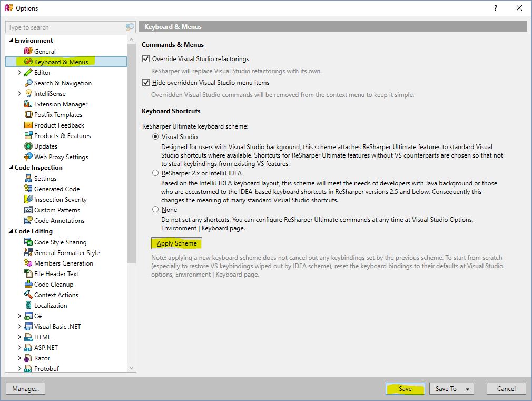Click the Postfix Templates icon
The height and width of the screenshot is (401, 532).
point(28,114)
